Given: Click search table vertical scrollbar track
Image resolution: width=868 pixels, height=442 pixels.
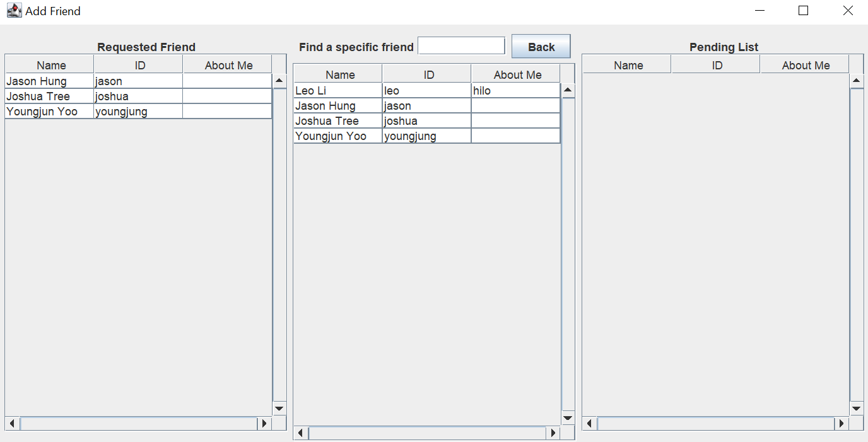Looking at the screenshot, I should (x=568, y=254).
